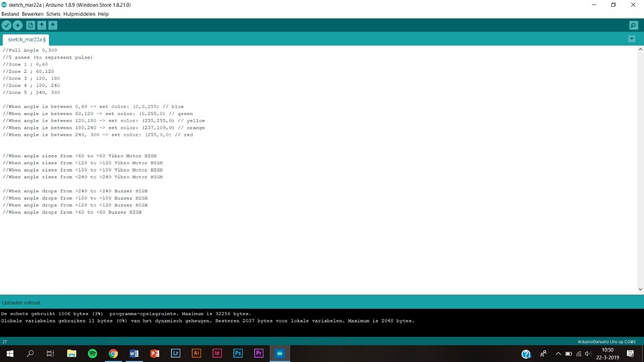This screenshot has width=644, height=362.
Task: Open PowerPoint from the taskbar
Action: (x=155, y=353)
